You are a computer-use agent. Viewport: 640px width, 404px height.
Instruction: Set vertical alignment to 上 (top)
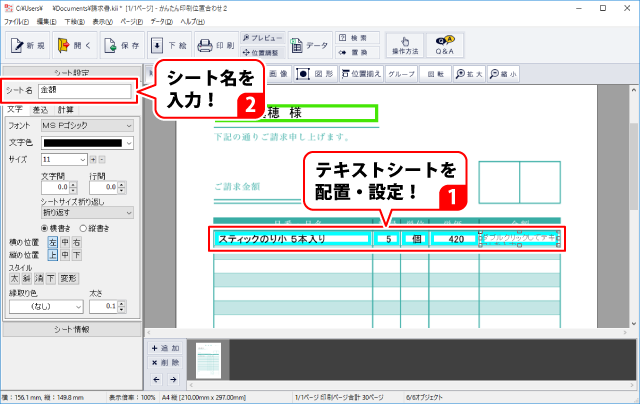coord(53,255)
